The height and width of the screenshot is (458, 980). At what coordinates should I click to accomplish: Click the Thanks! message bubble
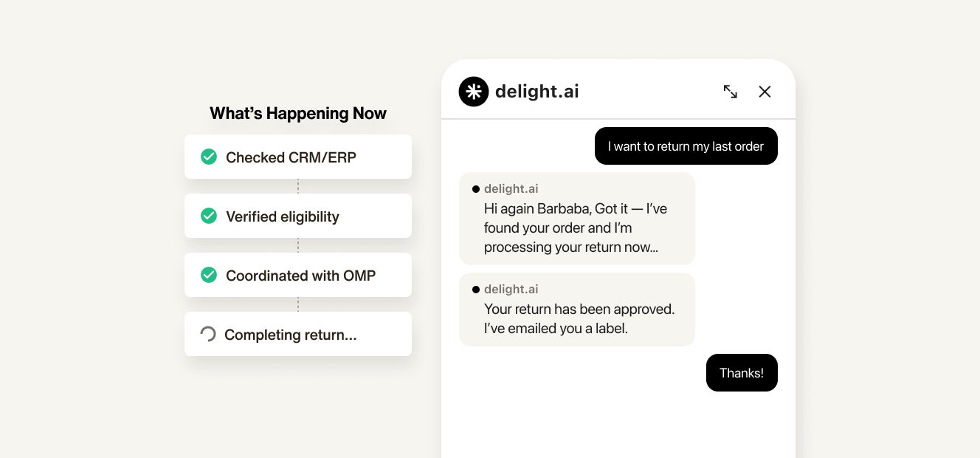coord(742,373)
